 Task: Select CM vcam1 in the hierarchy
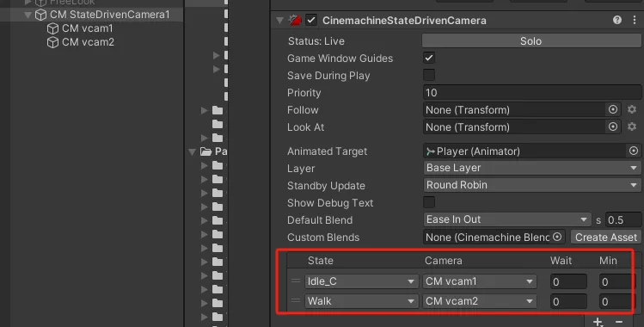click(x=88, y=28)
